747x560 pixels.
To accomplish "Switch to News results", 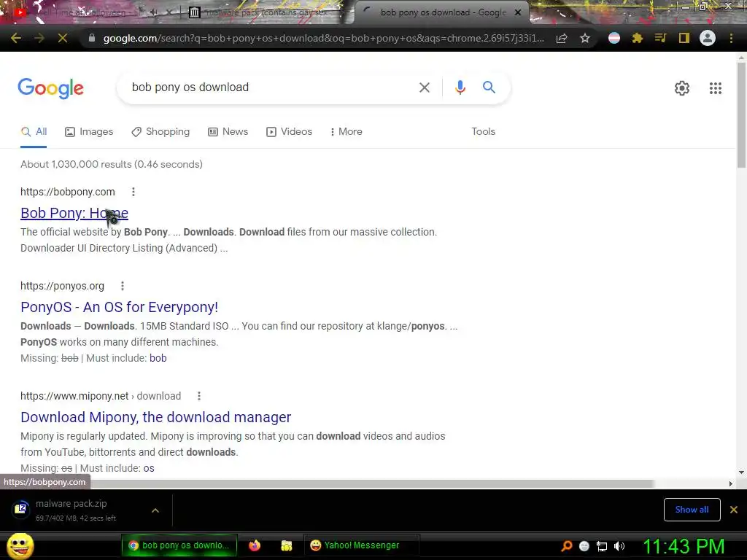I will coord(228,131).
